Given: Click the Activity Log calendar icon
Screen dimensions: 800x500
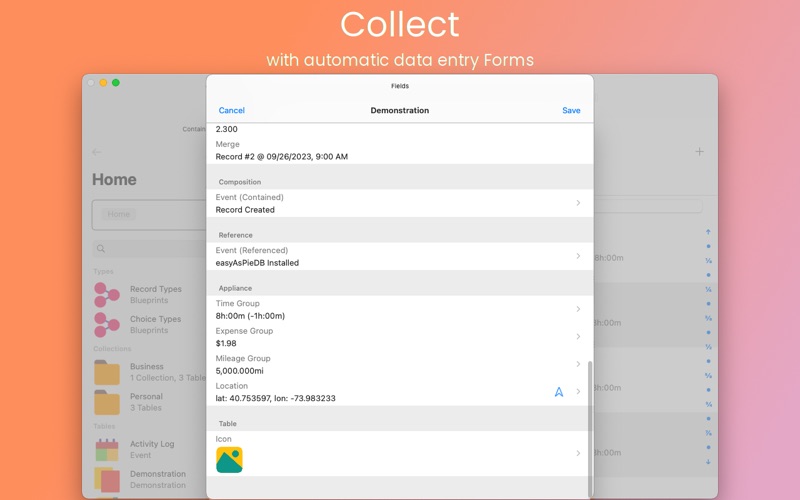Looking at the screenshot, I should tap(107, 449).
